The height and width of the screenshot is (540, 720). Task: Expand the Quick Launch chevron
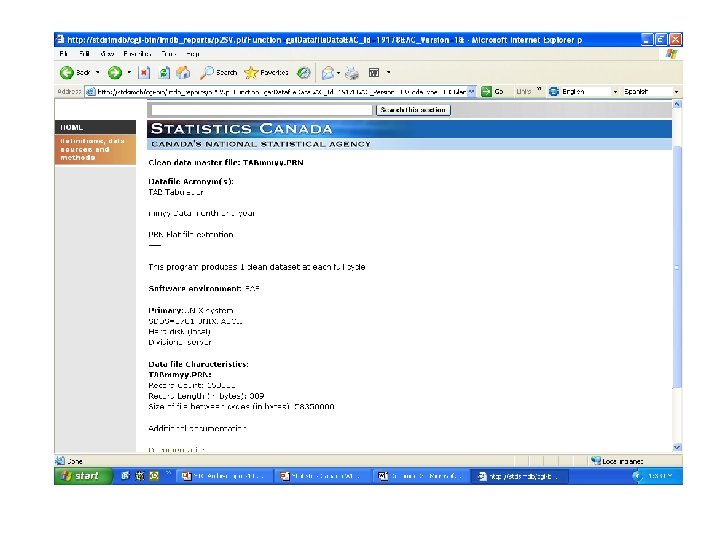[168, 473]
